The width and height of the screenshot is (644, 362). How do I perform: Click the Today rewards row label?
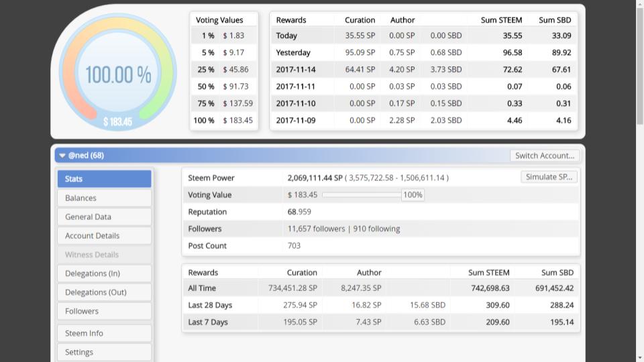(x=286, y=36)
